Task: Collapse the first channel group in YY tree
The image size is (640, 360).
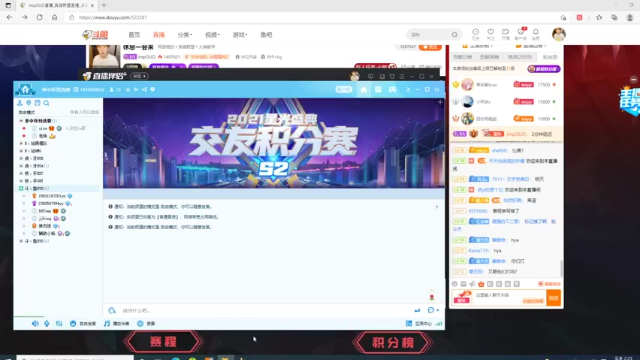Action: click(x=21, y=121)
